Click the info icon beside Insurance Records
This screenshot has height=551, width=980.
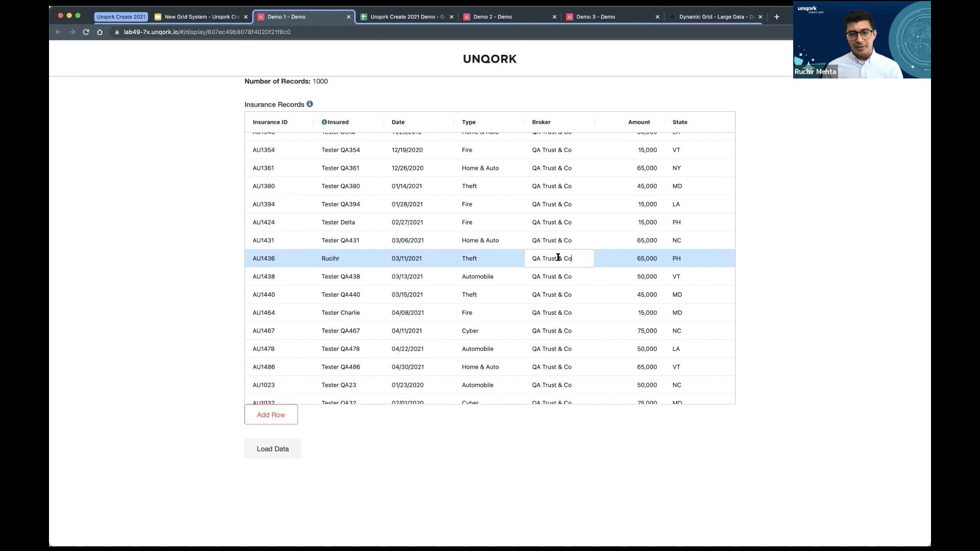pyautogui.click(x=310, y=104)
